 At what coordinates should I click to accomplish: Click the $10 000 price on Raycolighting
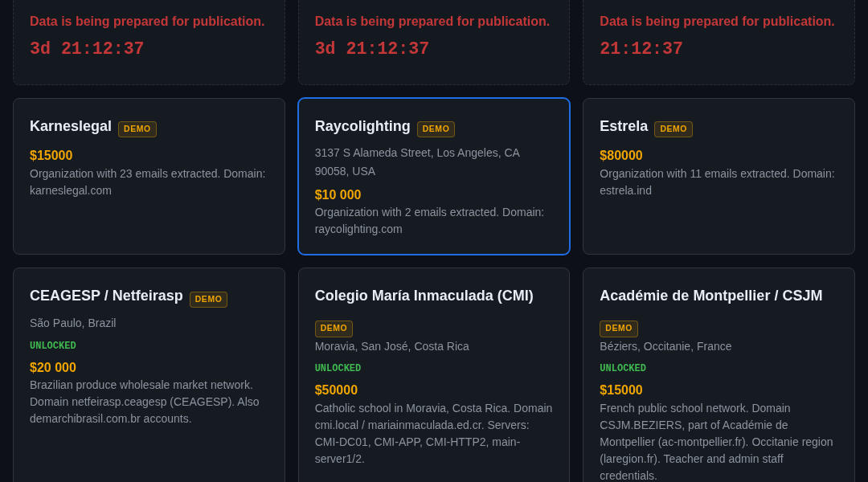338,194
